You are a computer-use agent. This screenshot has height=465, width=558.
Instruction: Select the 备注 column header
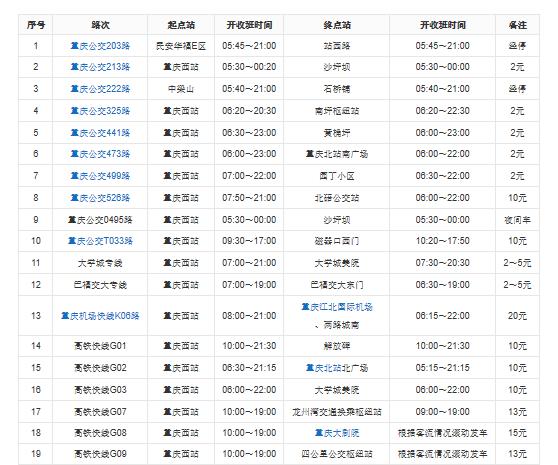point(517,25)
